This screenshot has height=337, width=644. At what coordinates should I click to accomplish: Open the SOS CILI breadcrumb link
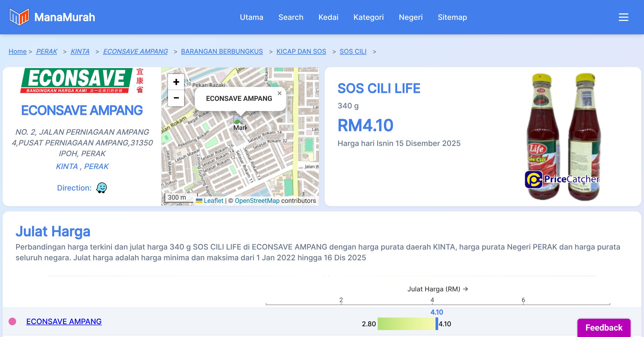click(353, 51)
